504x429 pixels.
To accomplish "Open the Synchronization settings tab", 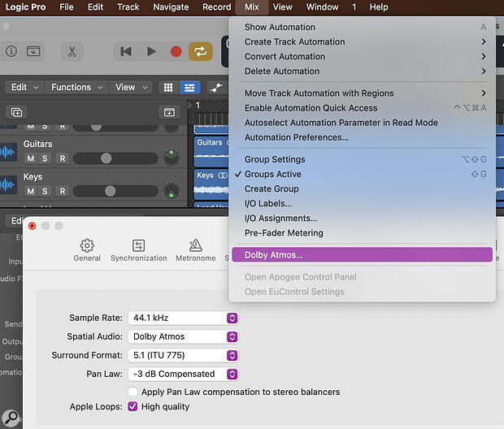I will [x=138, y=250].
